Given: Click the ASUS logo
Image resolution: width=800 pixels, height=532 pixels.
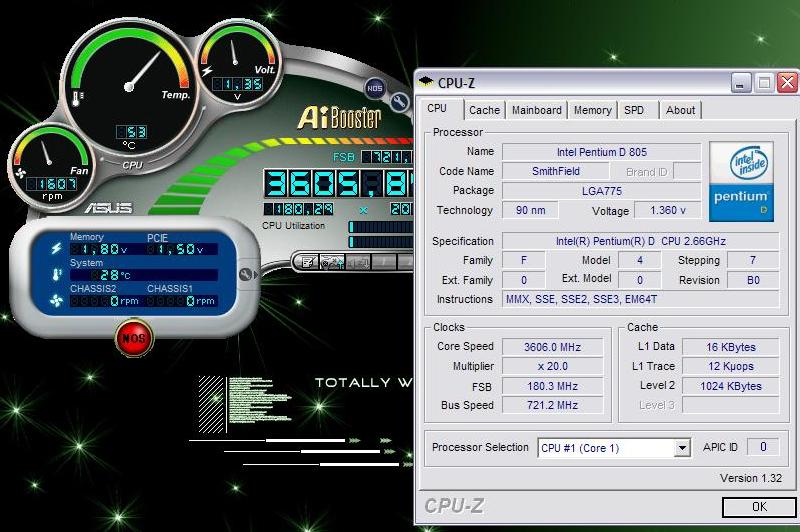Looking at the screenshot, I should click(108, 208).
